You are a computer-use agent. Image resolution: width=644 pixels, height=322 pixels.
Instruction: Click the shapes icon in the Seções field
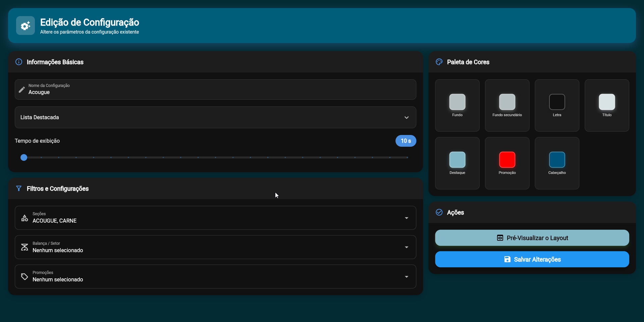click(24, 218)
